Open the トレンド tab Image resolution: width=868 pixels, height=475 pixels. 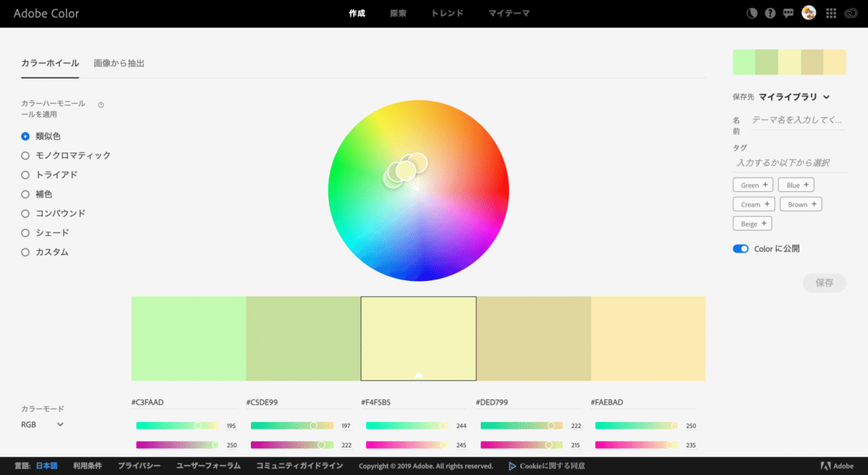pos(447,13)
